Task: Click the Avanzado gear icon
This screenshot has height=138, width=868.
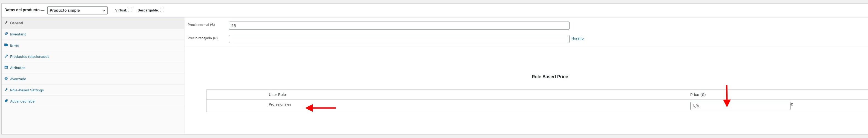Action: tap(6, 79)
